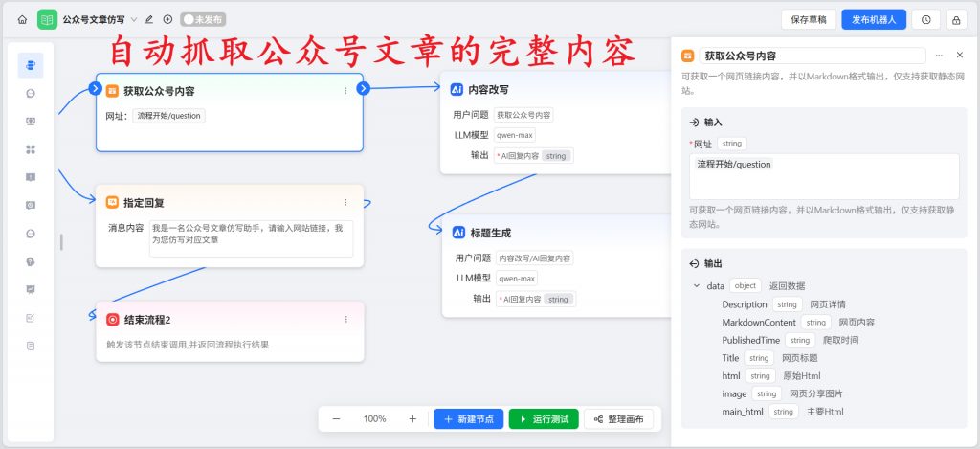The image size is (980, 449).
Task: Open more options on 获取公众号内容 node
Action: (x=345, y=91)
